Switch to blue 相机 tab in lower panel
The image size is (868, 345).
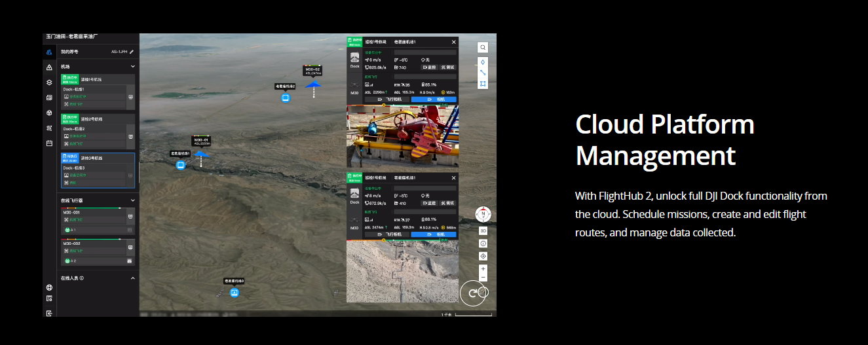434,234
